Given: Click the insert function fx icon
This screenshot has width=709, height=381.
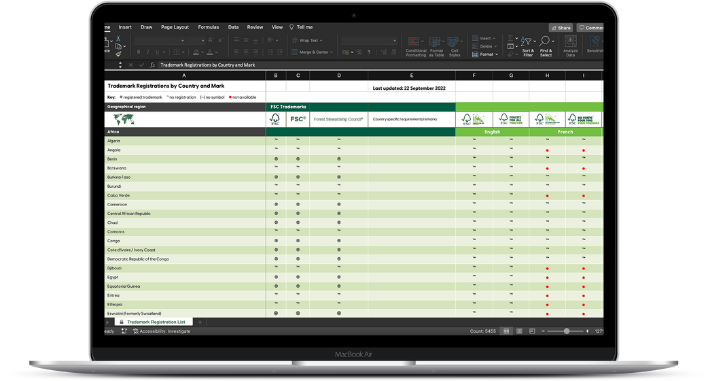Looking at the screenshot, I should pyautogui.click(x=152, y=65).
